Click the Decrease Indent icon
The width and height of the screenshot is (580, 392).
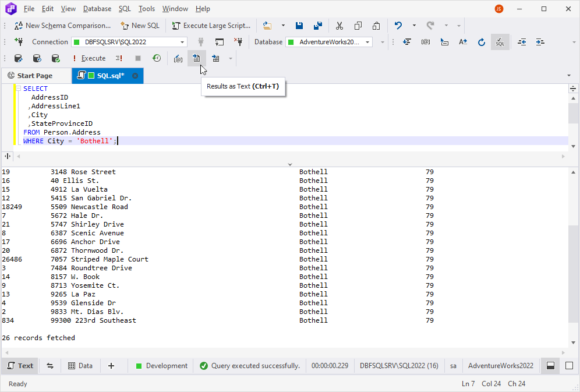[522, 42]
